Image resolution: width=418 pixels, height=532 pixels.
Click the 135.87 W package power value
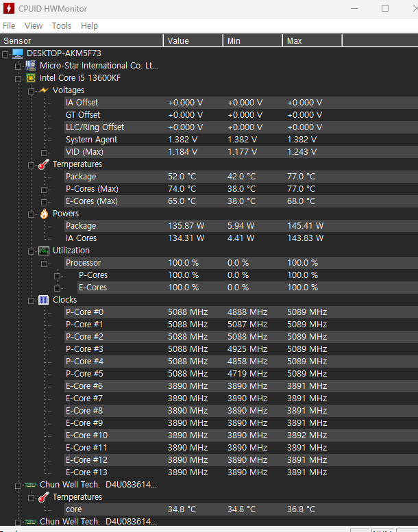(186, 226)
